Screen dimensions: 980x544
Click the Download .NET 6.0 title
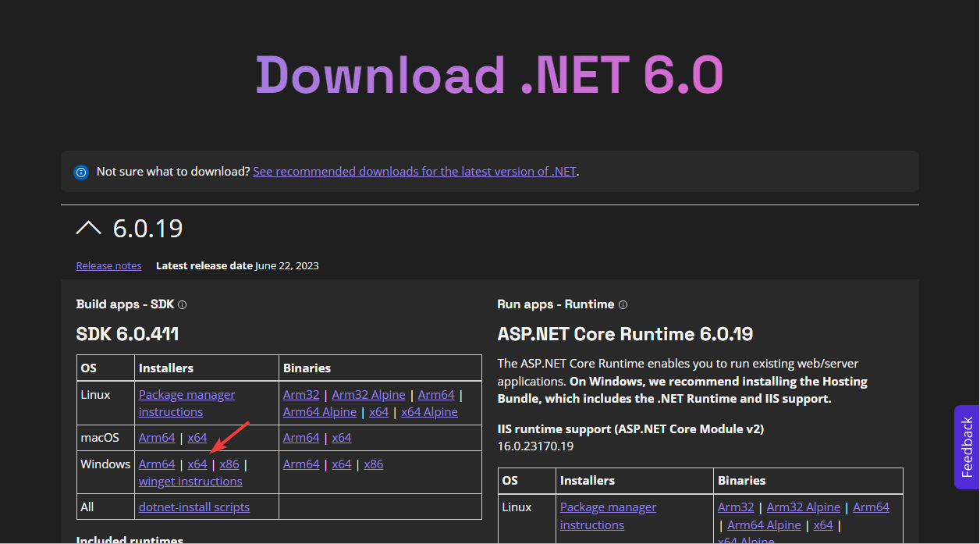coord(490,75)
